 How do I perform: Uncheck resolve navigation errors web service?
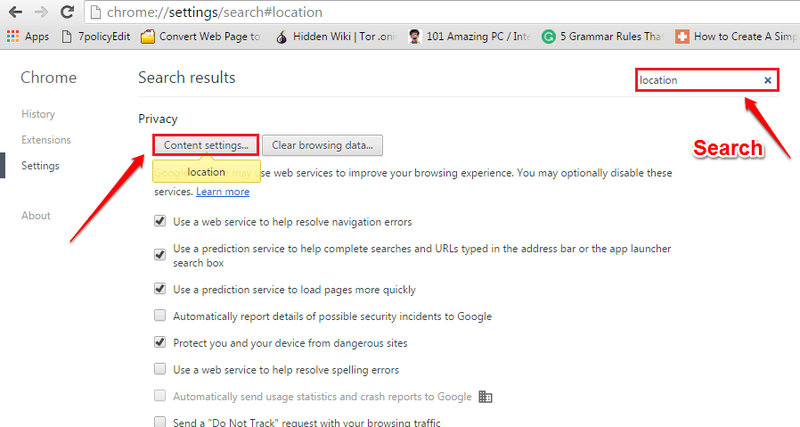coord(160,221)
